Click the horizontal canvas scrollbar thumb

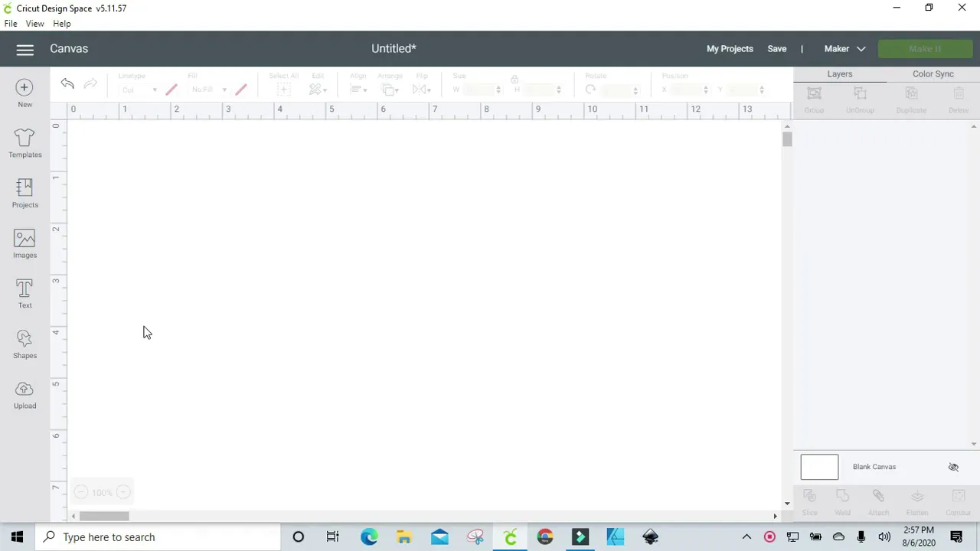point(104,517)
